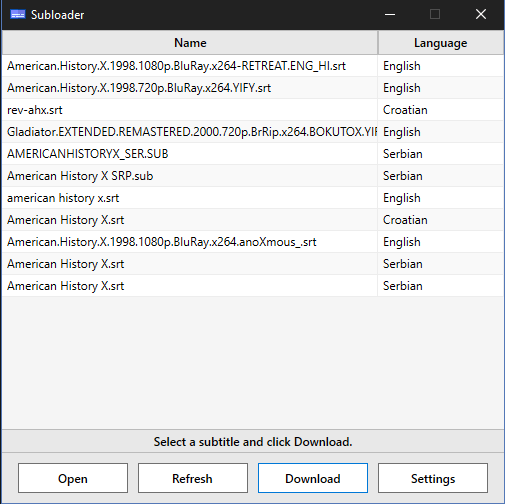This screenshot has height=504, width=505.
Task: Sort the list by the Language column header
Action: [441, 43]
